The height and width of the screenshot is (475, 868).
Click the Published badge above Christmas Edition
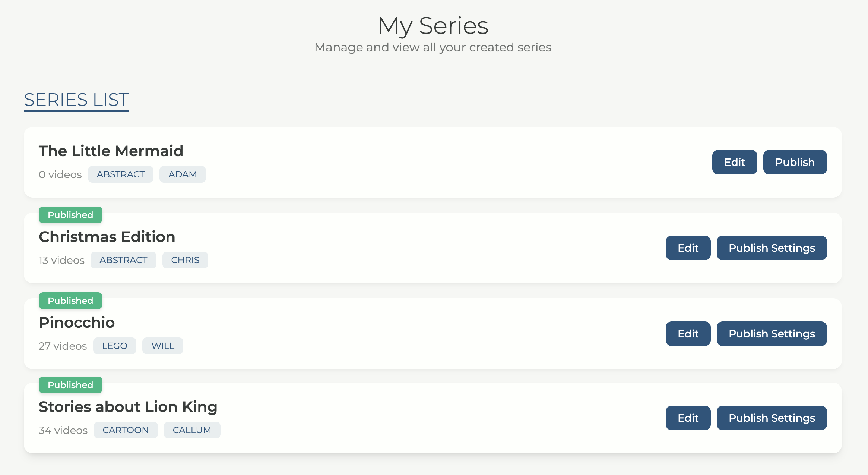pyautogui.click(x=70, y=215)
